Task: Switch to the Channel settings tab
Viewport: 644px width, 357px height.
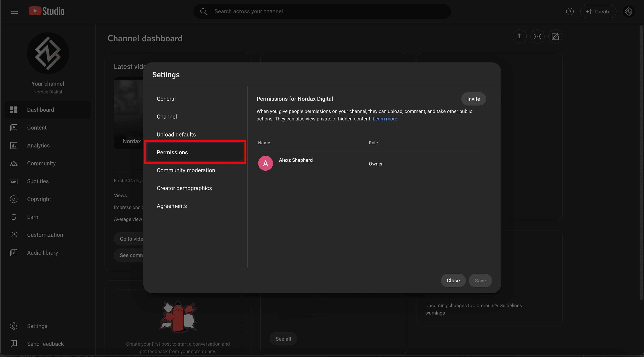Action: click(x=167, y=116)
